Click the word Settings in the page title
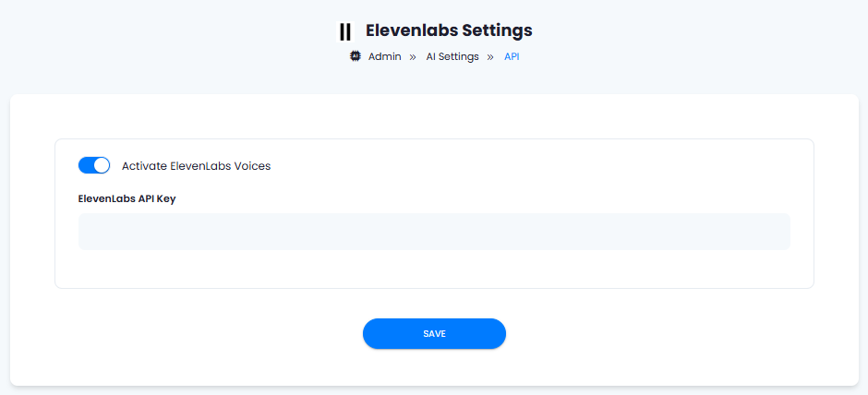This screenshot has height=395, width=868. tap(497, 30)
